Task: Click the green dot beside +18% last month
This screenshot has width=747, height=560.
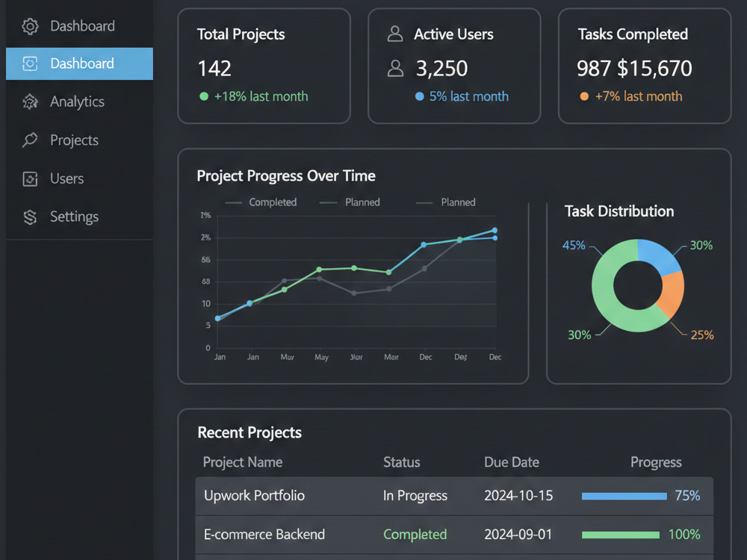Action: [x=204, y=96]
